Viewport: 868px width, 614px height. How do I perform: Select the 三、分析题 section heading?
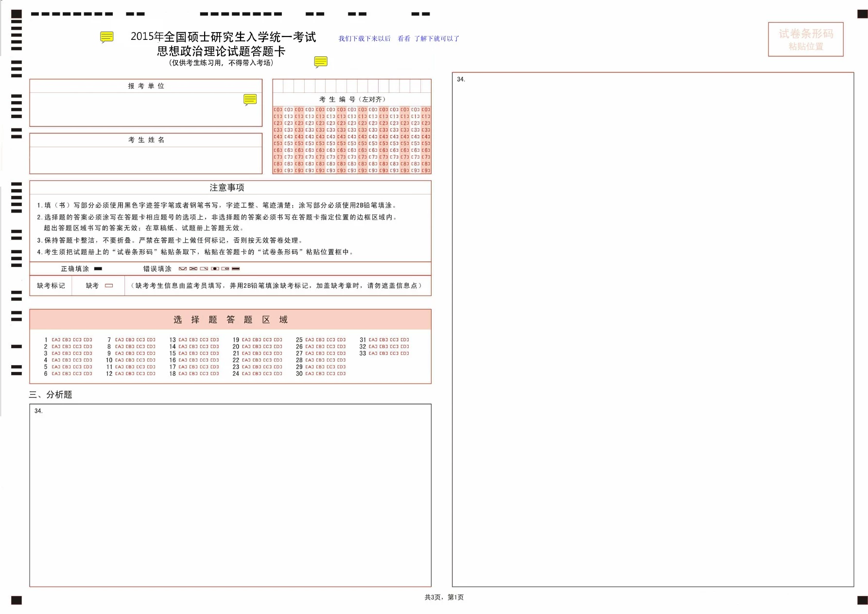pyautogui.click(x=51, y=395)
